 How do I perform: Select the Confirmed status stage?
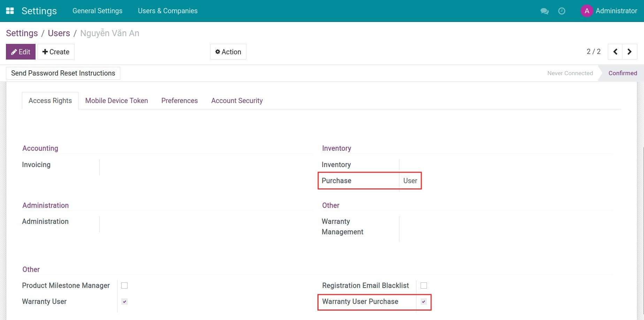click(623, 73)
